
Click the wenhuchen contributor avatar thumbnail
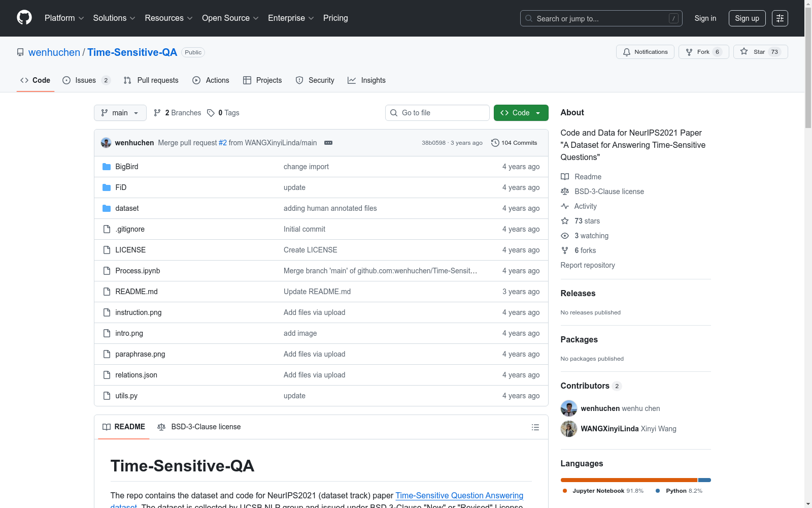click(x=569, y=408)
